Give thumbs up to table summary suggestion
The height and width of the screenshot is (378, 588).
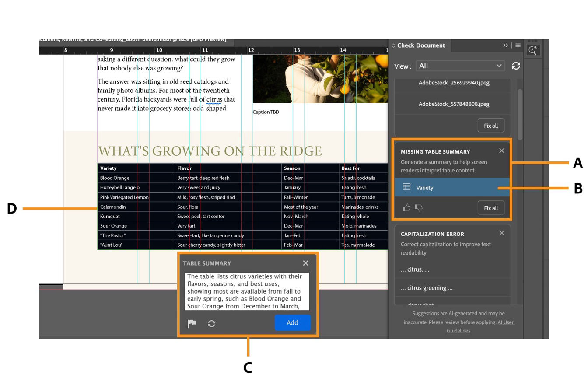(406, 207)
